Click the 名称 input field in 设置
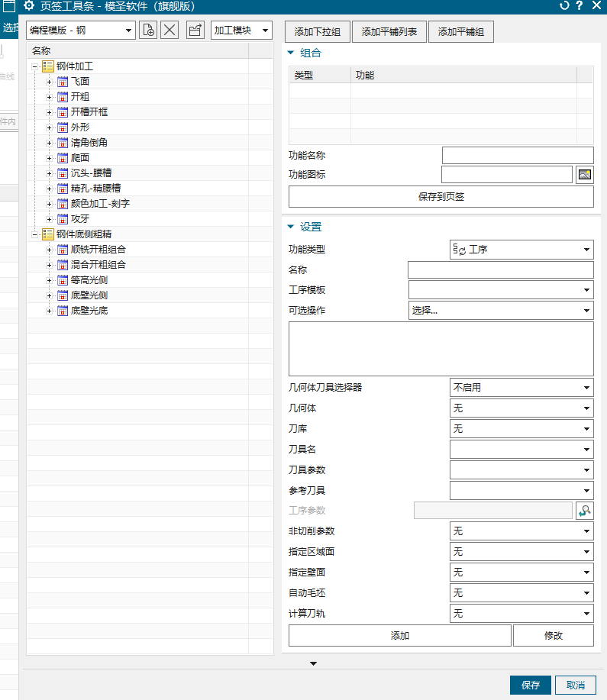 coord(501,269)
